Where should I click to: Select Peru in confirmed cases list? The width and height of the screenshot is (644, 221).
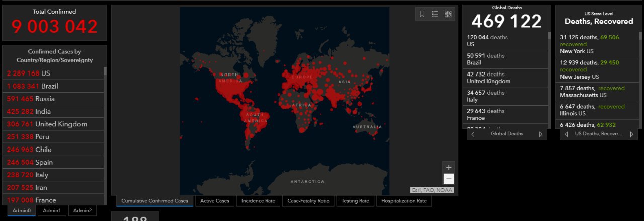(53, 137)
